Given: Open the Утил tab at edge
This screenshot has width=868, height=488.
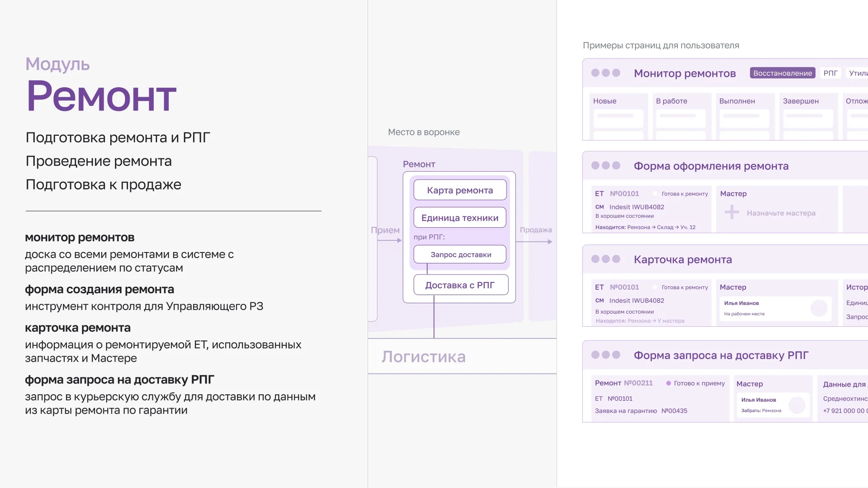Looking at the screenshot, I should (858, 73).
